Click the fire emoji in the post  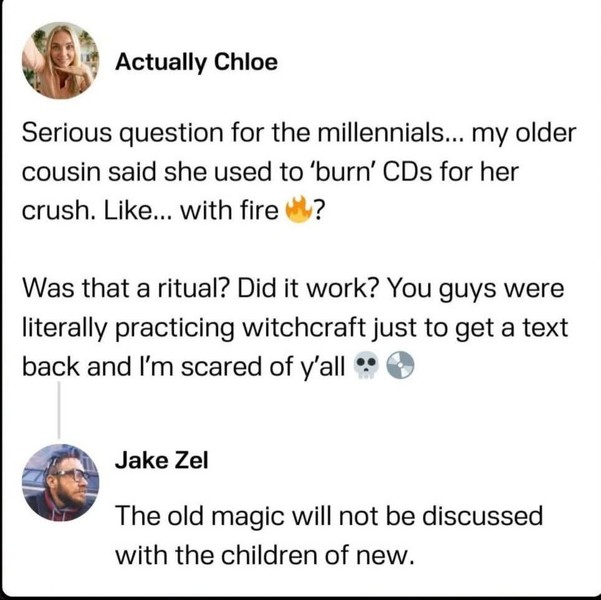pos(296,213)
